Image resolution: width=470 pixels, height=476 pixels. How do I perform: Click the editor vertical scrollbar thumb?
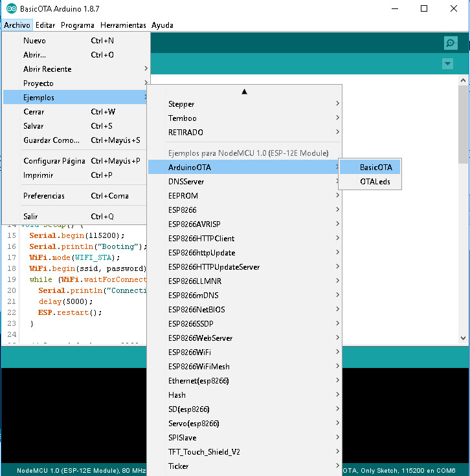(x=463, y=124)
